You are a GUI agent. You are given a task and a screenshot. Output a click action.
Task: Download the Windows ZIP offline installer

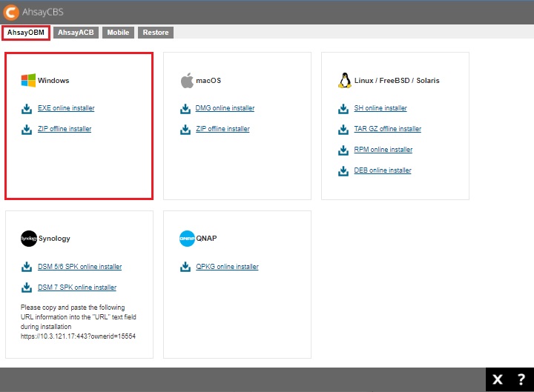pos(65,129)
